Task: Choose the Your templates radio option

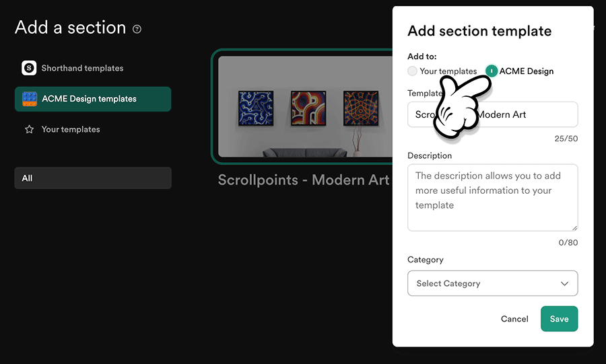Action: 412,71
